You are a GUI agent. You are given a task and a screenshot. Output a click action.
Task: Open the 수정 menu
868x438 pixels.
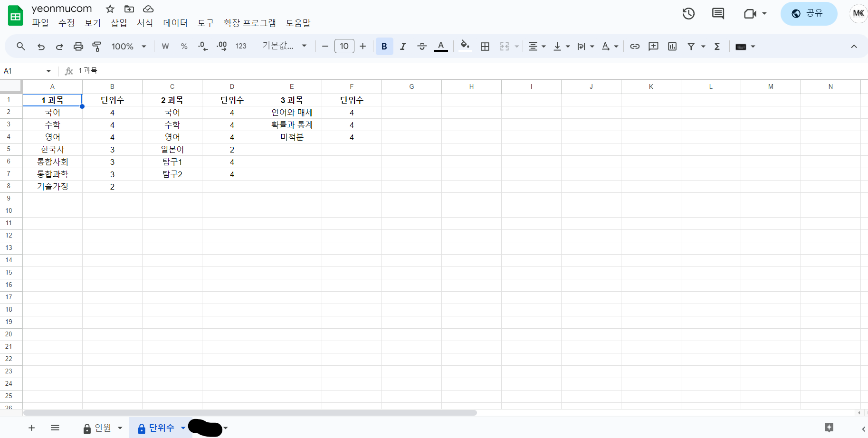67,23
